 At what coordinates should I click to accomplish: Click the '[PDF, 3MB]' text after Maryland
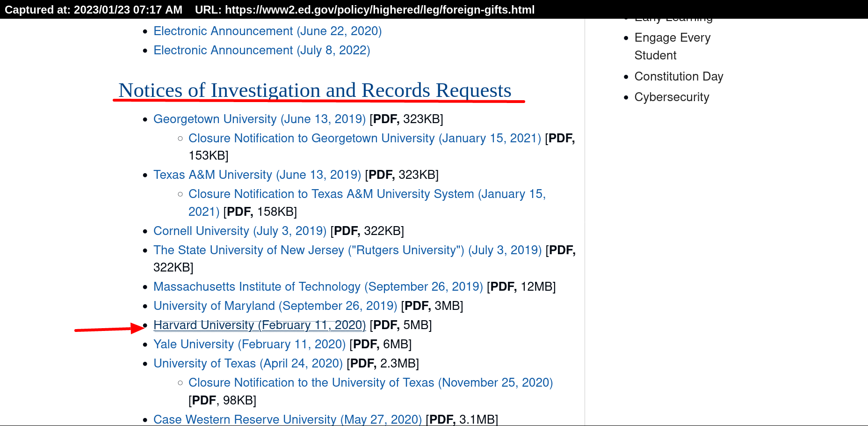(432, 306)
